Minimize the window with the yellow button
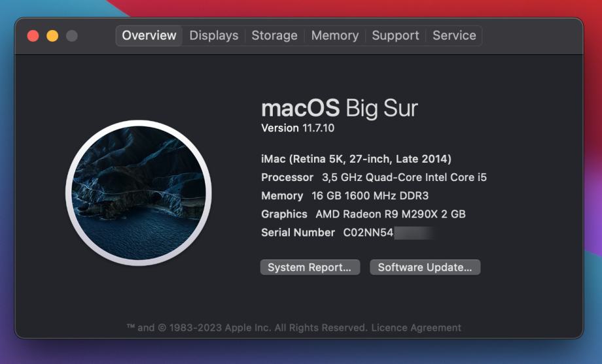The image size is (602, 364). pos(52,36)
